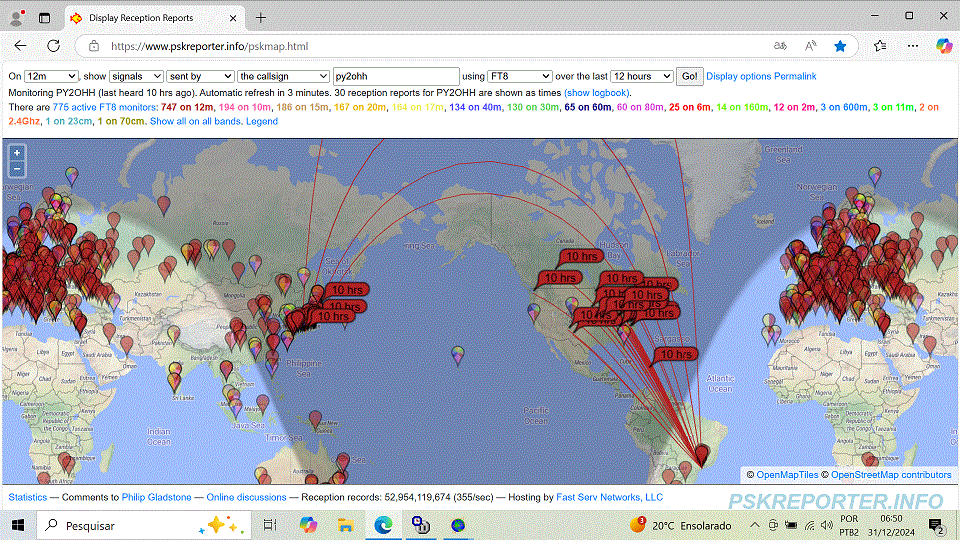Go back to the previous page

pos(20,46)
